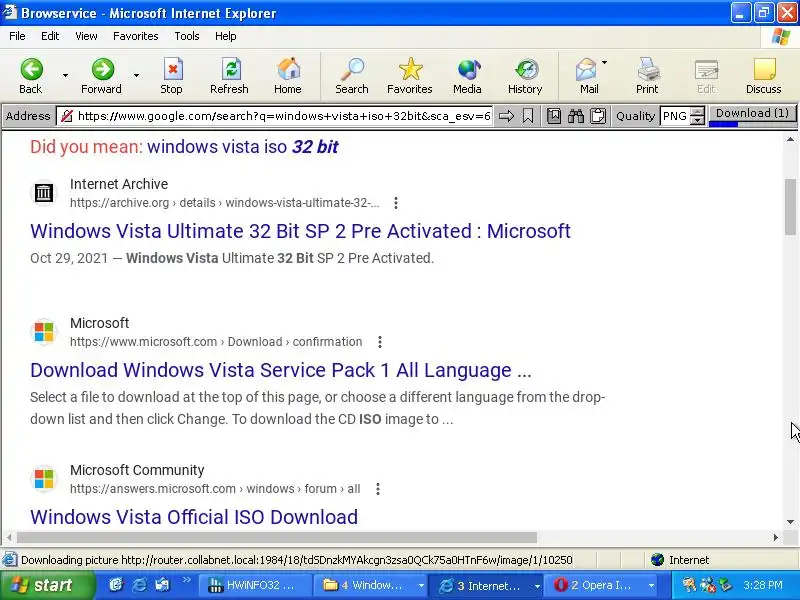Click the first Quick Launch icon
The image size is (800, 600).
pos(116,585)
